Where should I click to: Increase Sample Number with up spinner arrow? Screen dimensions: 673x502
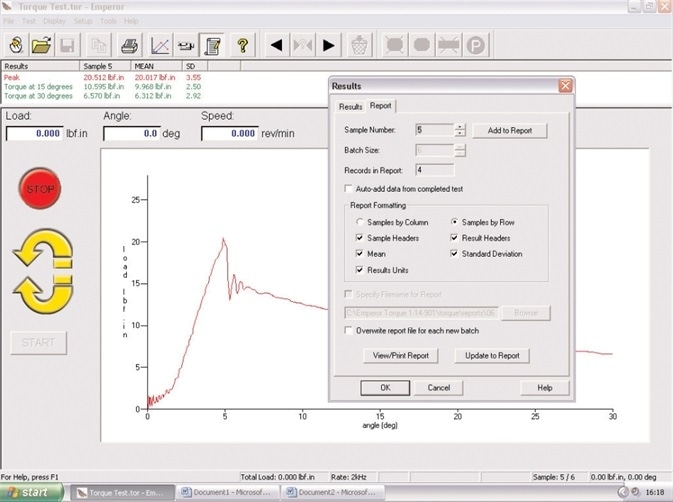click(x=460, y=127)
